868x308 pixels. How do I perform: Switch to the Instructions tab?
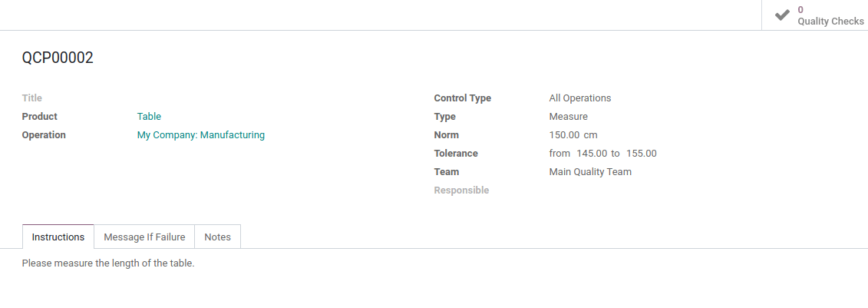coord(58,237)
